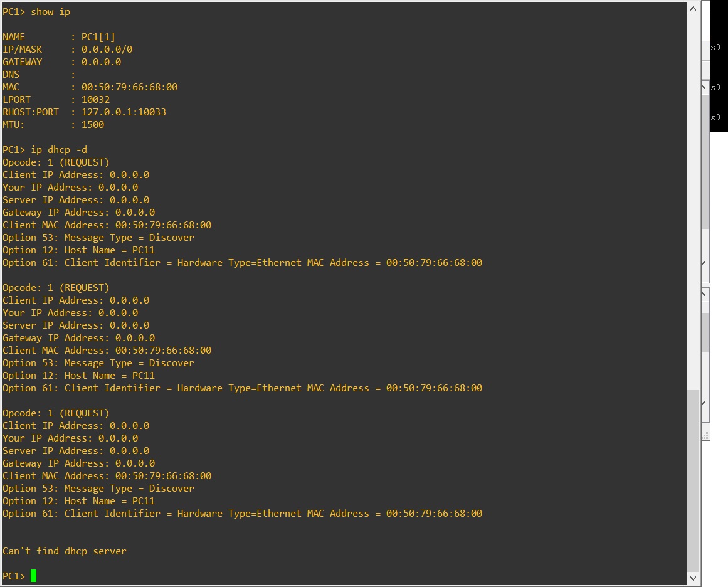728x587 pixels.
Task: Click the resize grip below background scrollbars
Action: [x=705, y=434]
